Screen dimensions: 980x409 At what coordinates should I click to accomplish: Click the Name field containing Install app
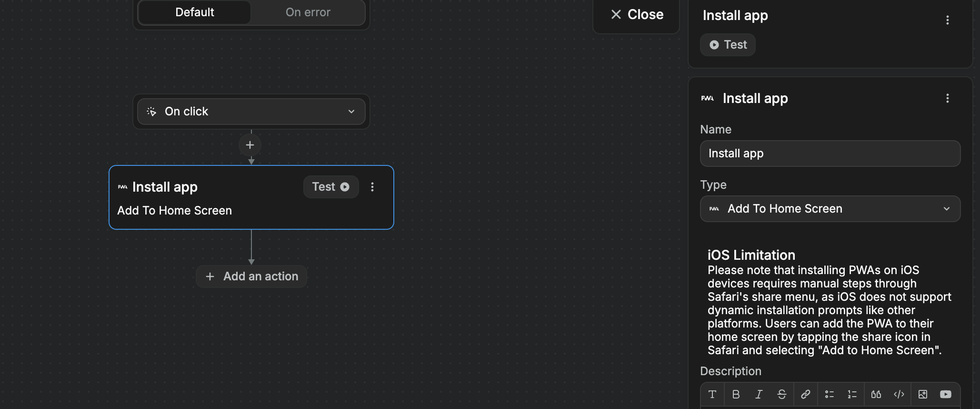click(830, 153)
